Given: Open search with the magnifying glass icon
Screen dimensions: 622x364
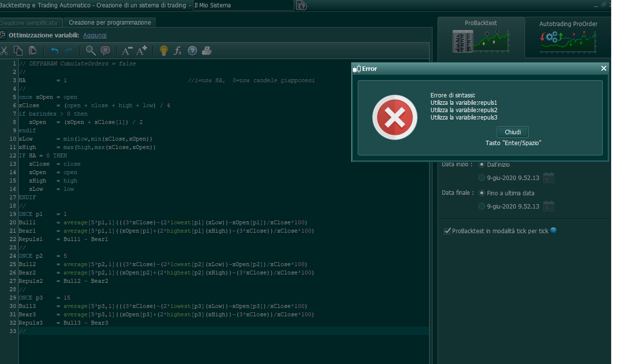Looking at the screenshot, I should tap(91, 50).
